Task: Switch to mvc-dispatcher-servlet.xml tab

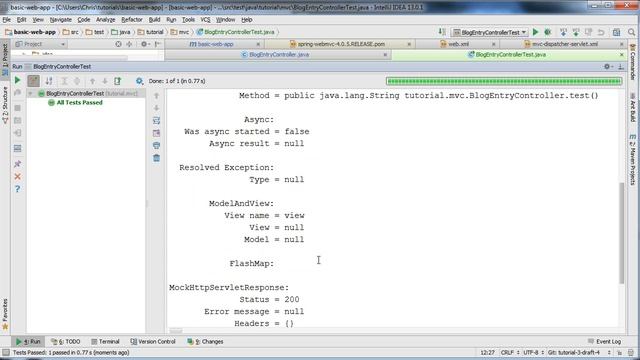Action: click(564, 44)
